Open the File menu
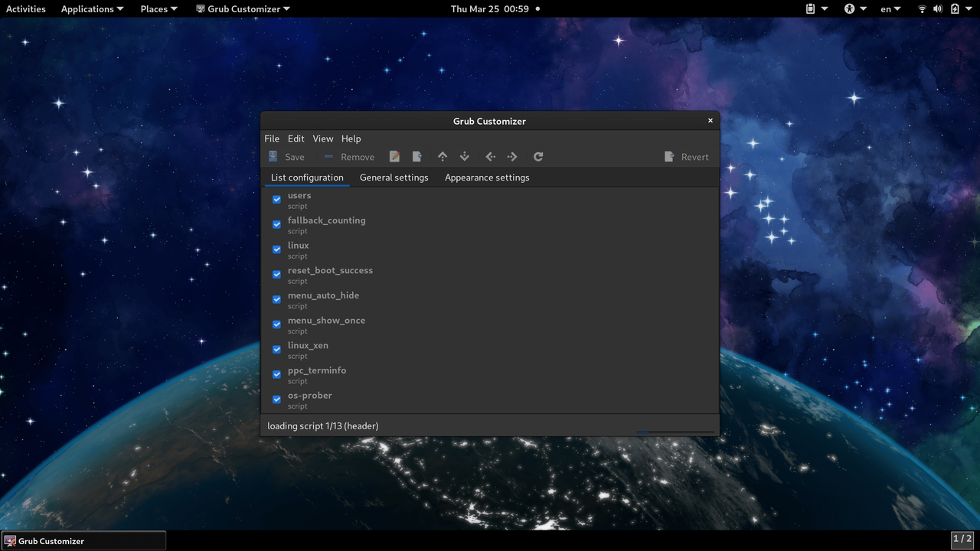The width and height of the screenshot is (980, 551). 272,139
